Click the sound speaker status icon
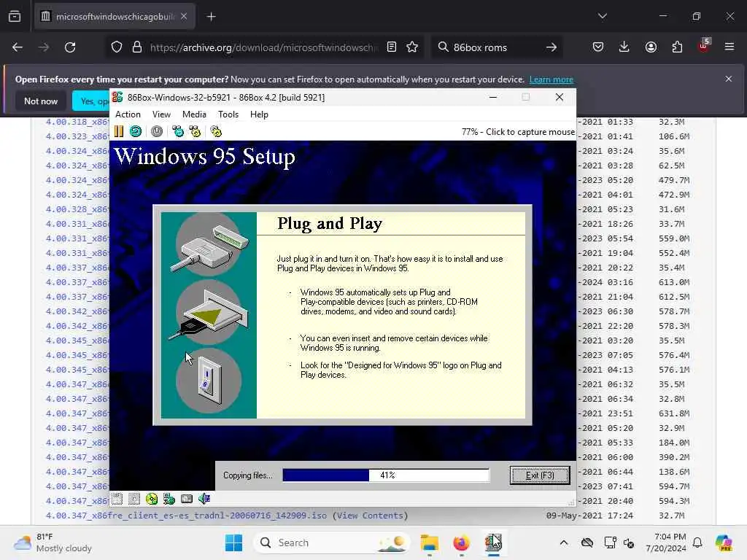Viewport: 747px width, 560px height. tap(204, 499)
